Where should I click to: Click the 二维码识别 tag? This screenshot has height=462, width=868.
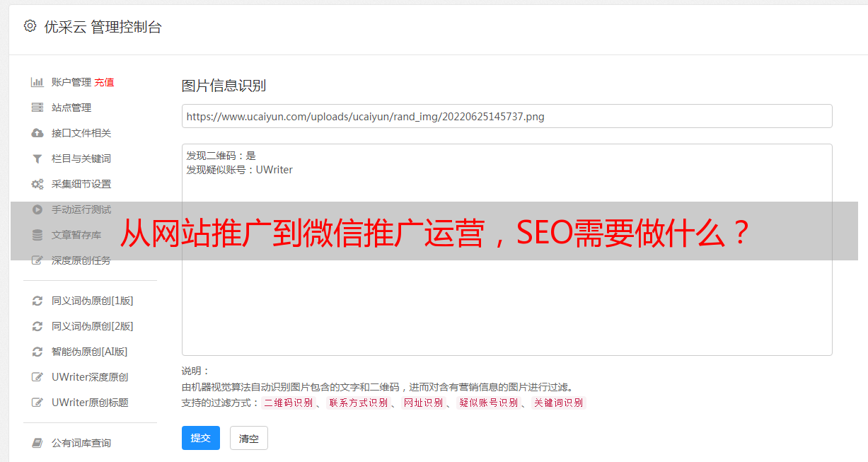coord(288,403)
